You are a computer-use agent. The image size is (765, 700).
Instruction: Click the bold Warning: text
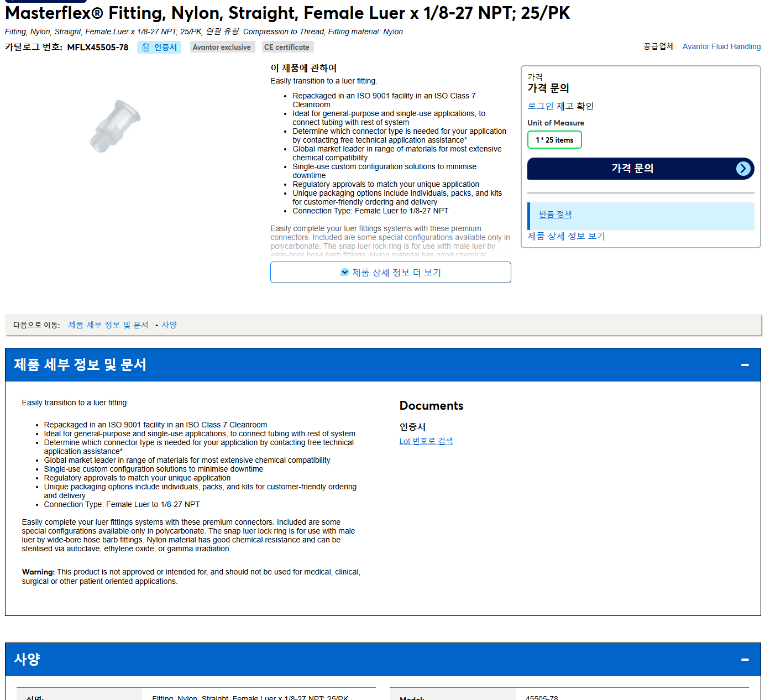click(x=38, y=572)
